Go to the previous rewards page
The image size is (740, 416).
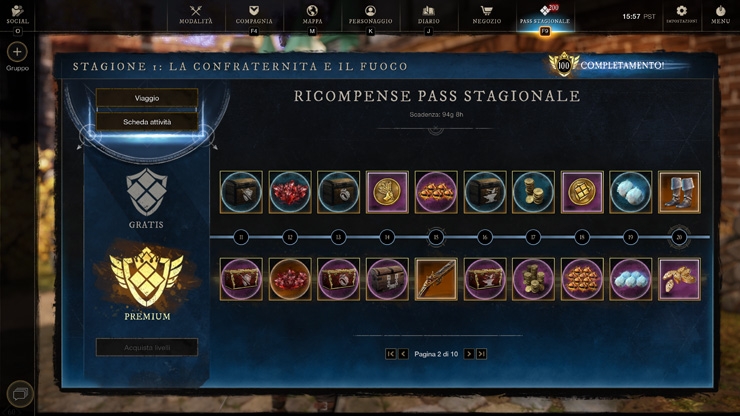(x=403, y=354)
